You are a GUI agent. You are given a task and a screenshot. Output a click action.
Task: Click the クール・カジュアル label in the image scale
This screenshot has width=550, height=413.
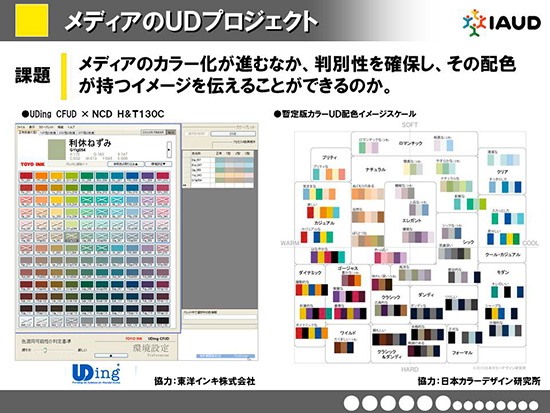503,255
